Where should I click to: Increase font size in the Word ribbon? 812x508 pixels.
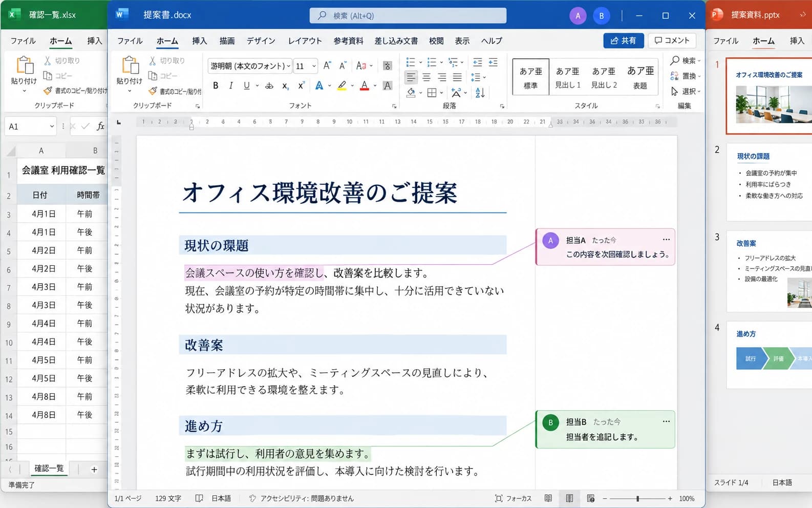(327, 66)
